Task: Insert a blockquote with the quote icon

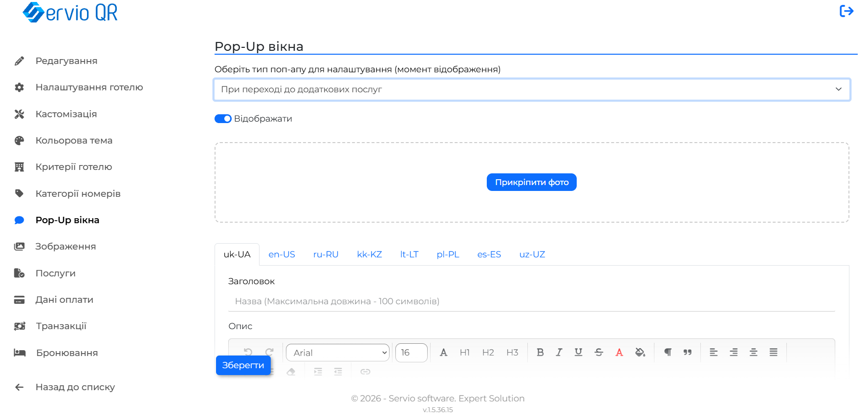Action: [688, 352]
